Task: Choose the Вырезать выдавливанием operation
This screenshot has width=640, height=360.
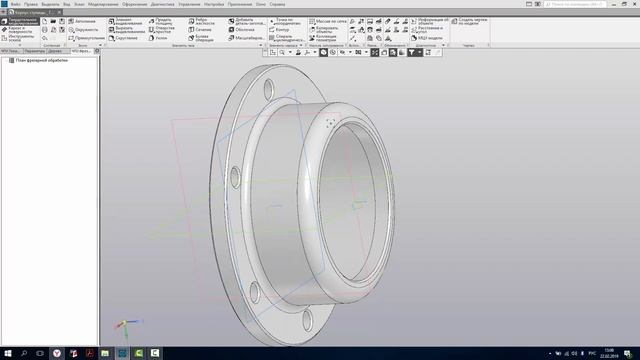Action: point(127,30)
